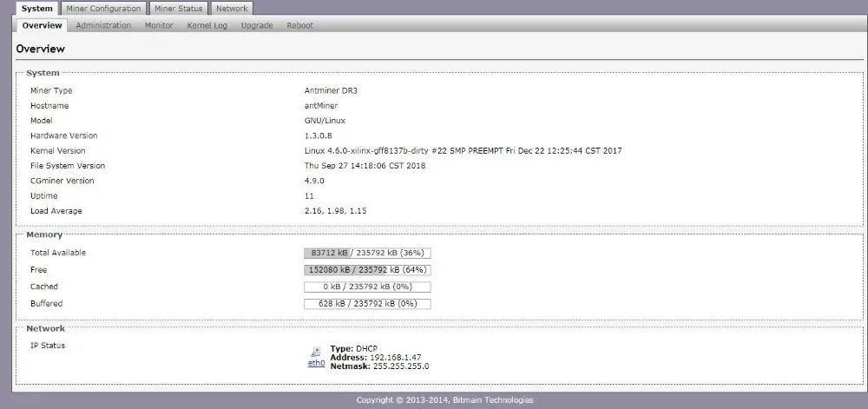Switch to the Miner Configuration tab

(x=103, y=9)
